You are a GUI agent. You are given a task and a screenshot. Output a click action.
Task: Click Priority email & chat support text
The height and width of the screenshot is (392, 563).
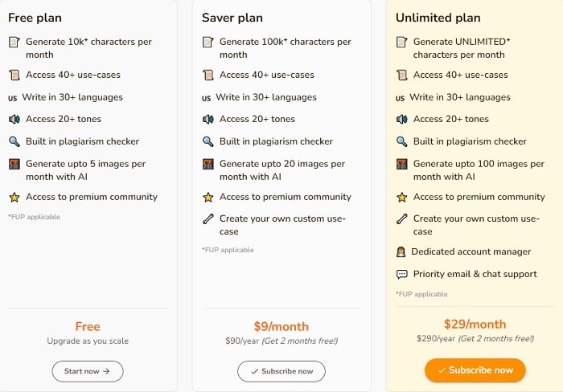click(475, 274)
